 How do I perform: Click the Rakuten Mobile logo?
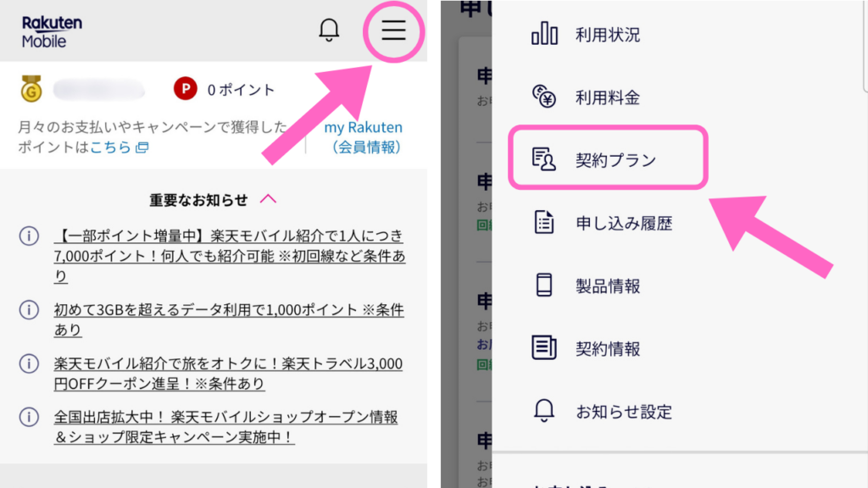pos(52,32)
